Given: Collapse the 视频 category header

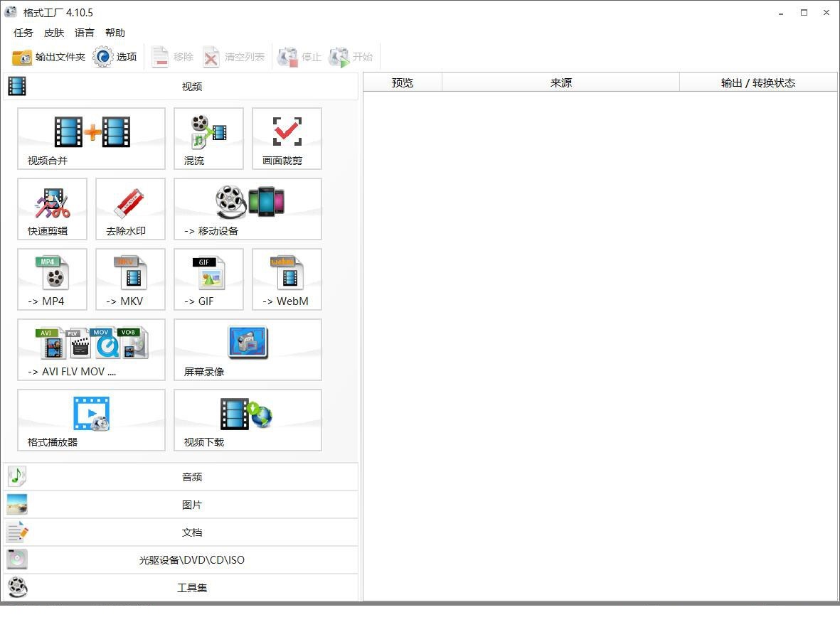Looking at the screenshot, I should tap(181, 86).
